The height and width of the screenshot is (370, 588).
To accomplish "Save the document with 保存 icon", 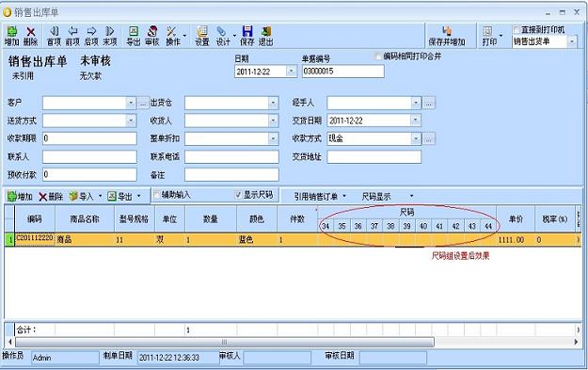I will pos(247,36).
